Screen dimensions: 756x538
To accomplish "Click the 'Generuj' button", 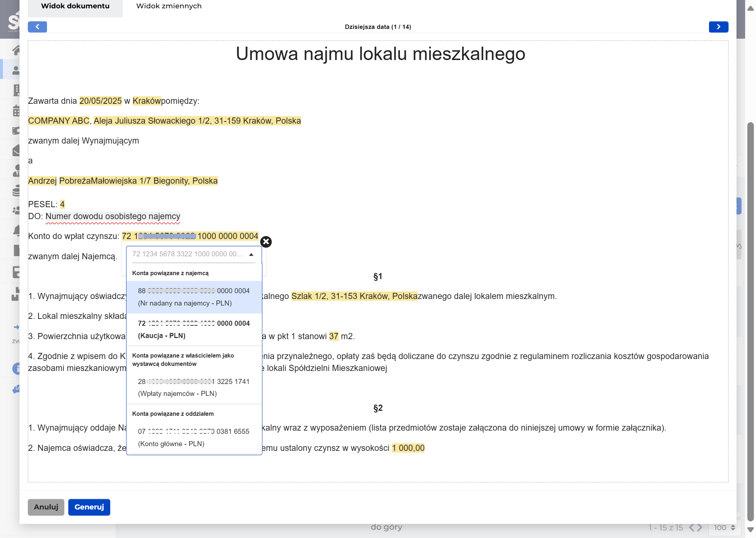I will [89, 507].
